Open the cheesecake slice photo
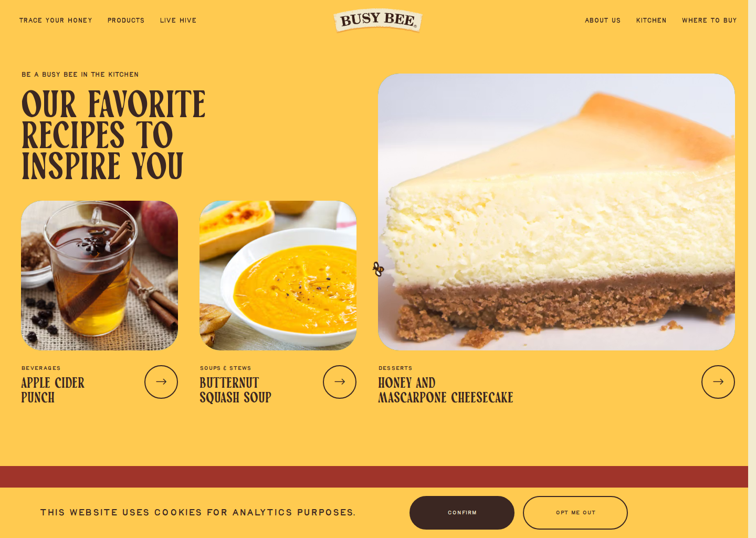 556,212
